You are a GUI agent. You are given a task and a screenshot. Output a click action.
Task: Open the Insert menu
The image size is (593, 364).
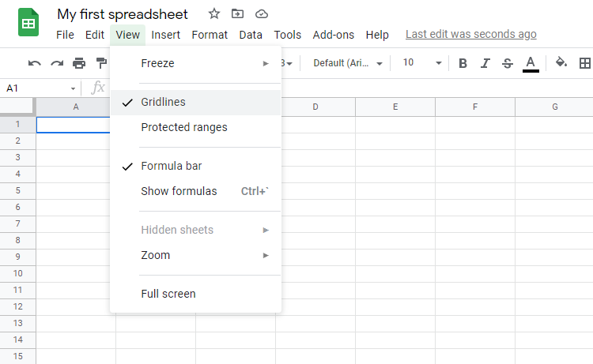point(166,35)
